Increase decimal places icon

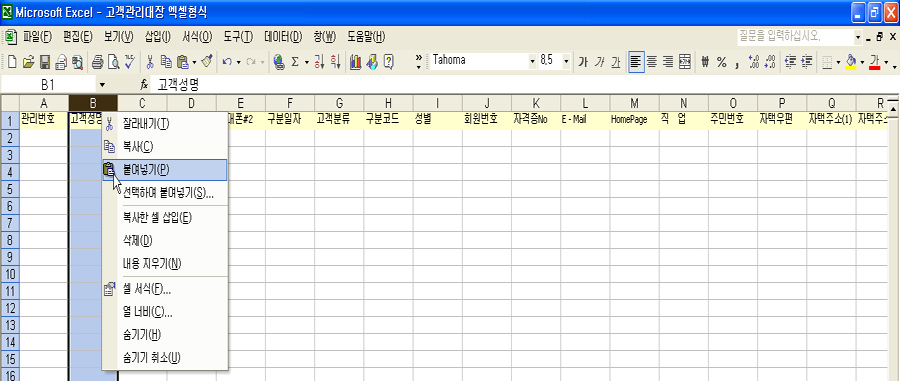(754, 61)
